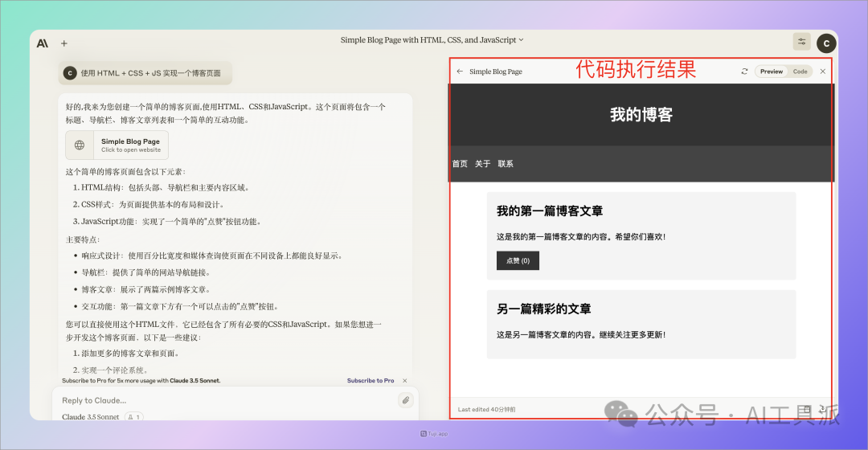868x450 pixels.
Task: Click the Subscribe to Pro link
Action: [x=371, y=380]
